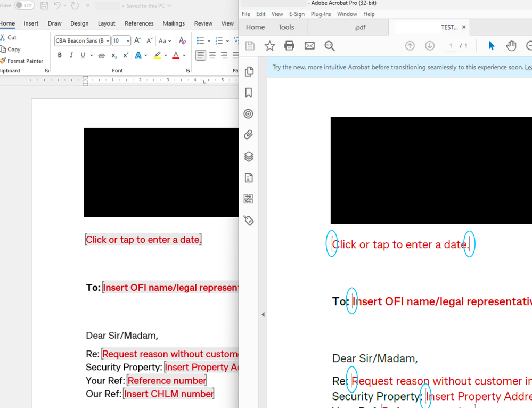The height and width of the screenshot is (408, 532).
Task: Switch to the Review ribbon tab
Action: click(x=203, y=23)
